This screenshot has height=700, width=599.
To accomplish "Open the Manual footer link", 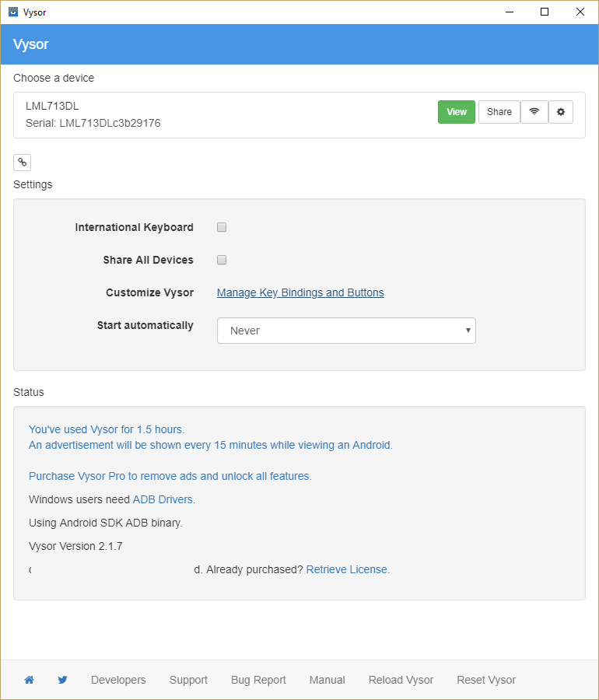I will [328, 680].
